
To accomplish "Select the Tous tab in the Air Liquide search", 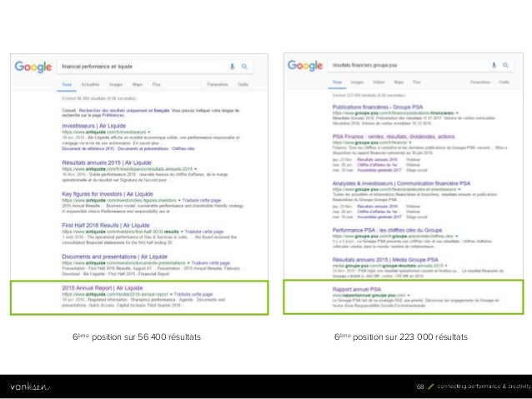I will (x=67, y=84).
